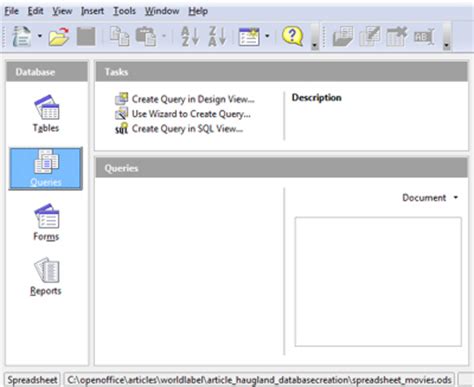Click the Save toolbar icon
This screenshot has width=474, height=387.
[x=86, y=36]
